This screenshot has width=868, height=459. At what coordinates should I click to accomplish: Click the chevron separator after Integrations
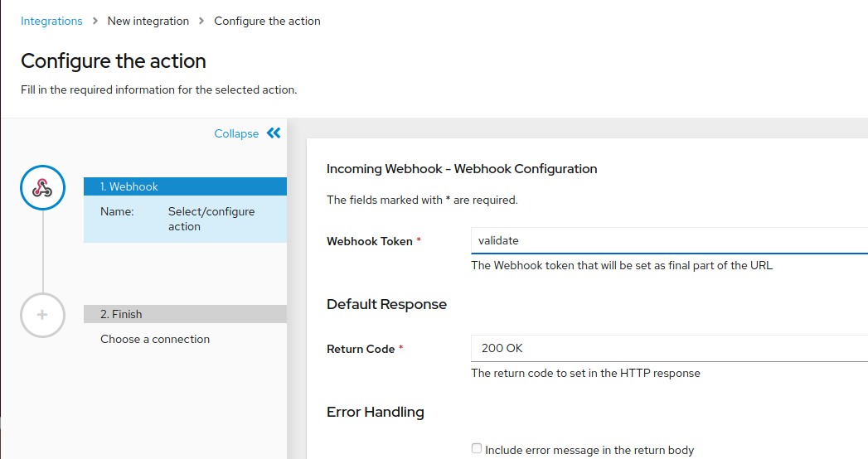pos(95,21)
